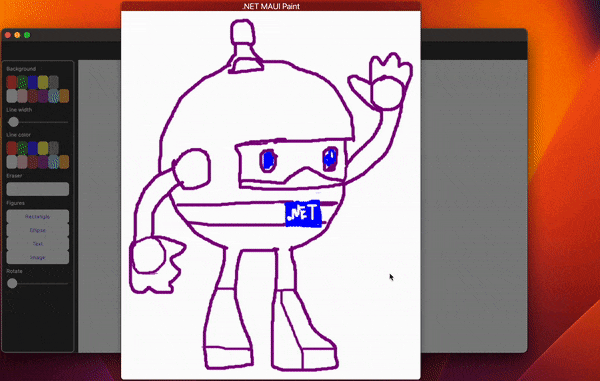Set Background to the orange swatch
The height and width of the screenshot is (381, 600).
point(64,96)
